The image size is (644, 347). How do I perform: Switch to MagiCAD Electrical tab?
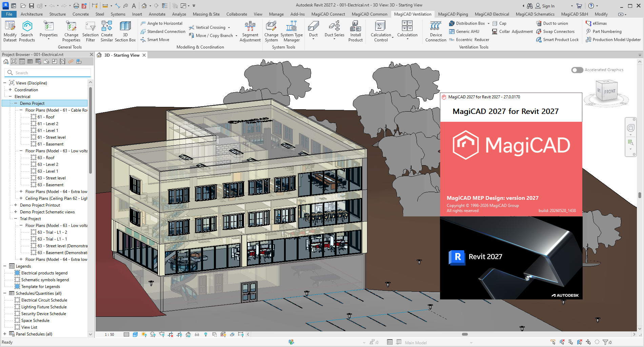pyautogui.click(x=492, y=14)
